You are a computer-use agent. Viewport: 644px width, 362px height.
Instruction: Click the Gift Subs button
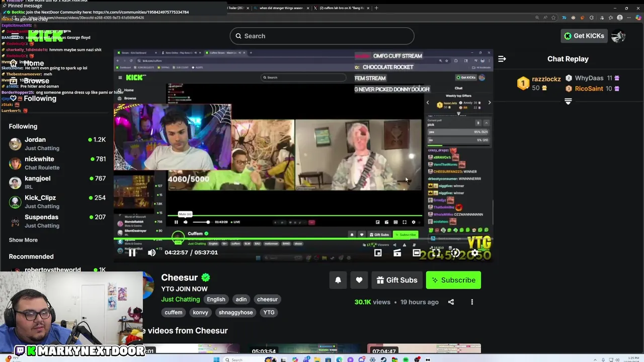[397, 280]
